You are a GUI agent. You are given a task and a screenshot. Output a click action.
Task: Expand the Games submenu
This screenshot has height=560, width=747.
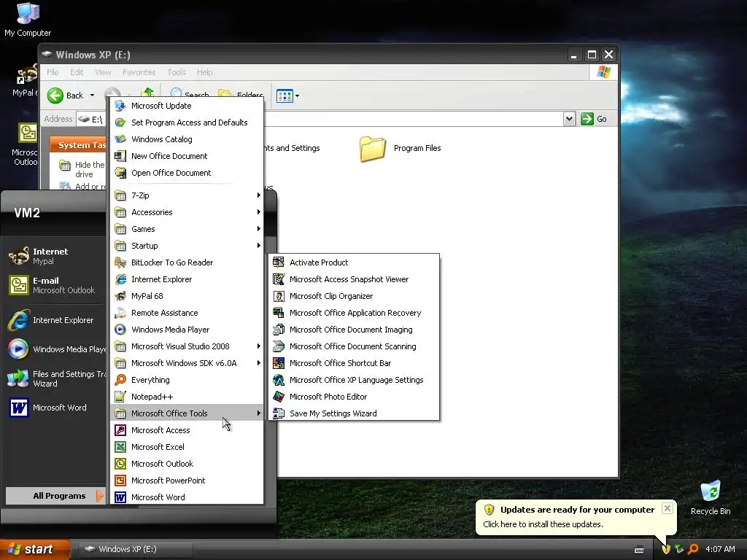point(187,228)
